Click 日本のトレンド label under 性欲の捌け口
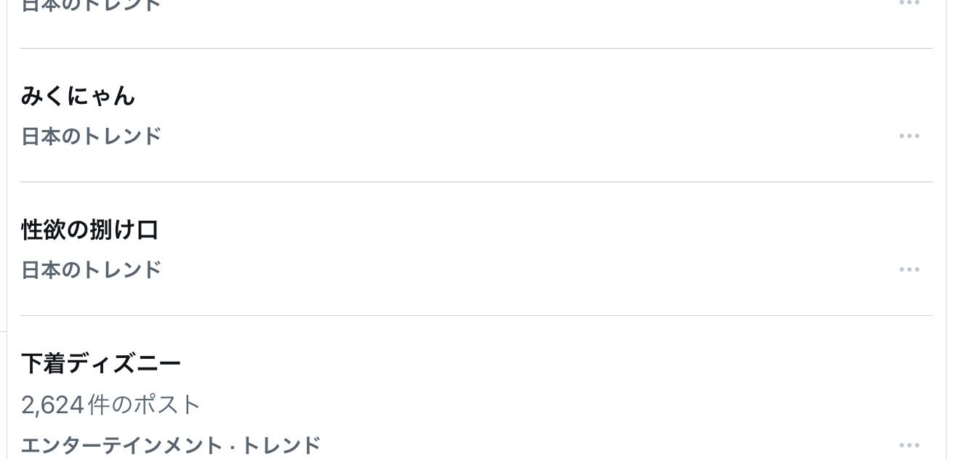 [91, 269]
